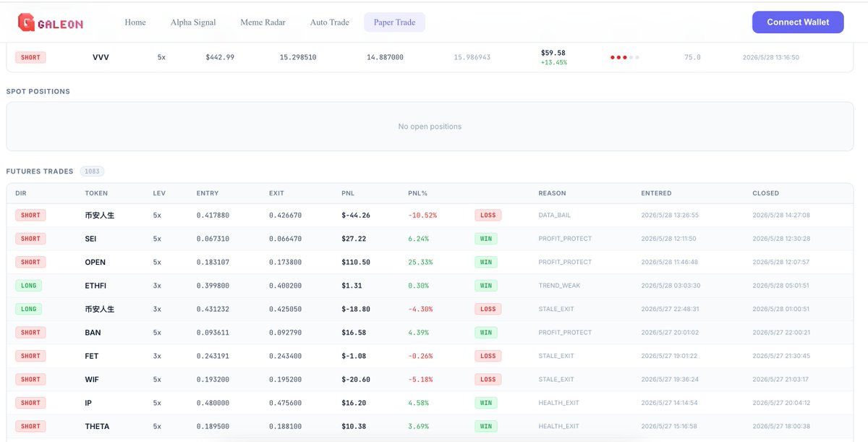The width and height of the screenshot is (868, 442).
Task: Click the LONG badge in ETHFI row
Action: tap(28, 286)
